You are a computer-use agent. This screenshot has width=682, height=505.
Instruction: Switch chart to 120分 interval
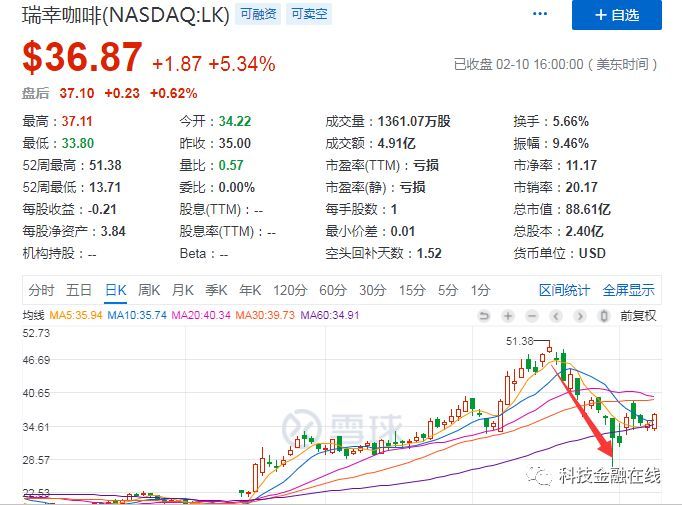tap(290, 290)
